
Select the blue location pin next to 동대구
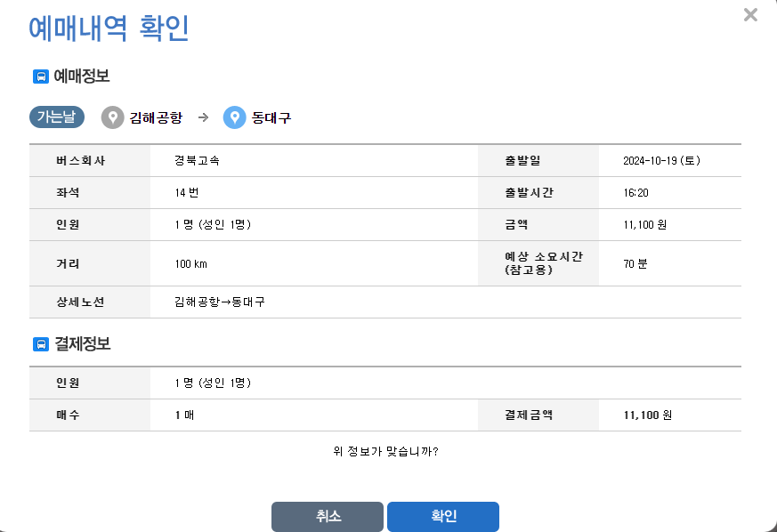234,116
